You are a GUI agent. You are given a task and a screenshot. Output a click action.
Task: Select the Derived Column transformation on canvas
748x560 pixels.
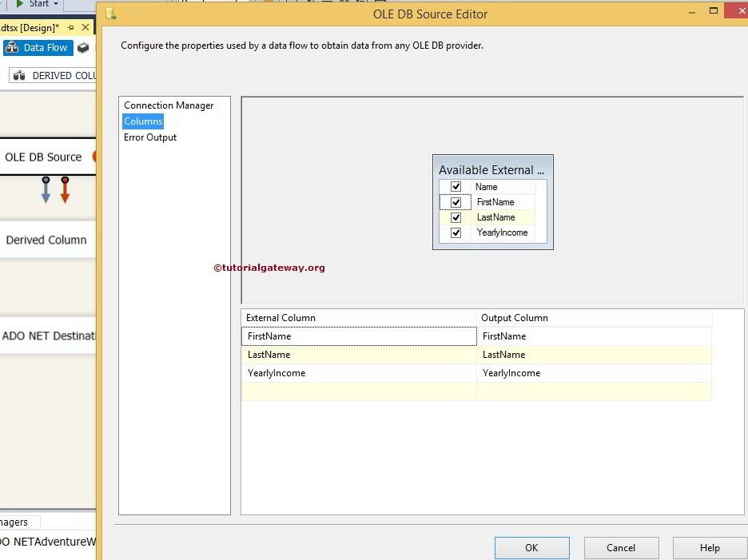pyautogui.click(x=44, y=240)
